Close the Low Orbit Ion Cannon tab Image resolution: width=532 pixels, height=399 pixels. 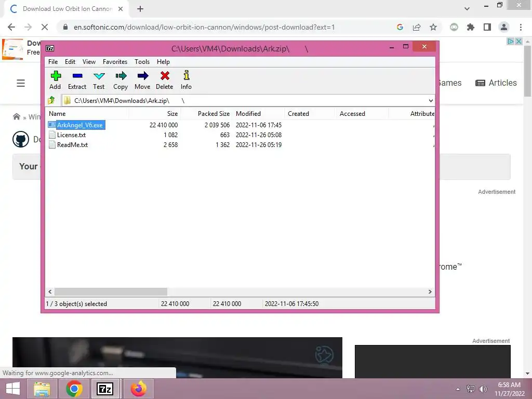click(x=121, y=9)
